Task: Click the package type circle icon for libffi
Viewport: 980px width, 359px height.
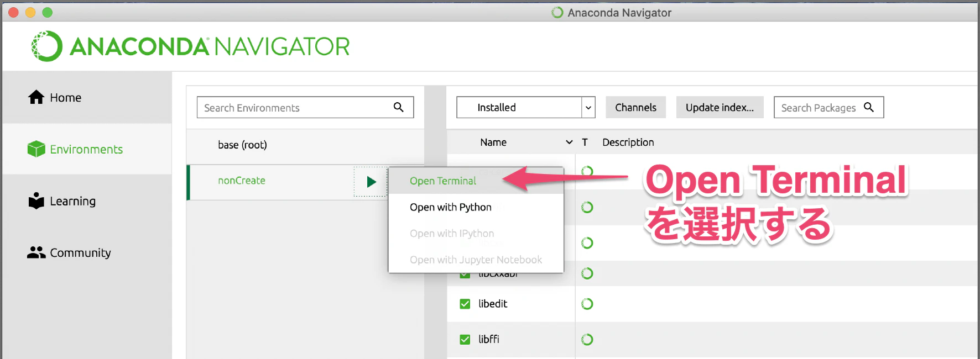Action: point(587,339)
